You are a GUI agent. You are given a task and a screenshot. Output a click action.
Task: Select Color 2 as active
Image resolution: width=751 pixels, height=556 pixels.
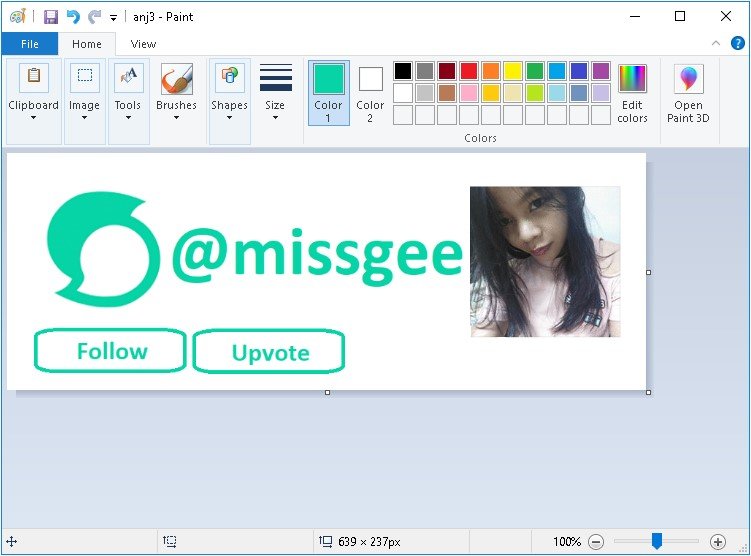click(370, 93)
